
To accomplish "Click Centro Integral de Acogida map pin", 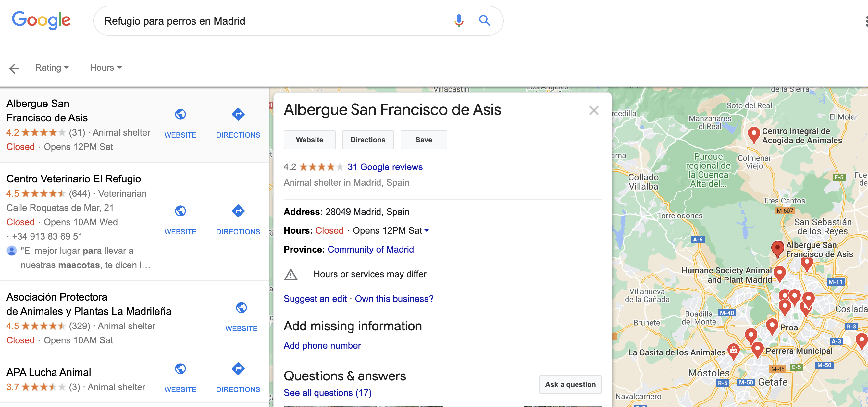I will (753, 134).
